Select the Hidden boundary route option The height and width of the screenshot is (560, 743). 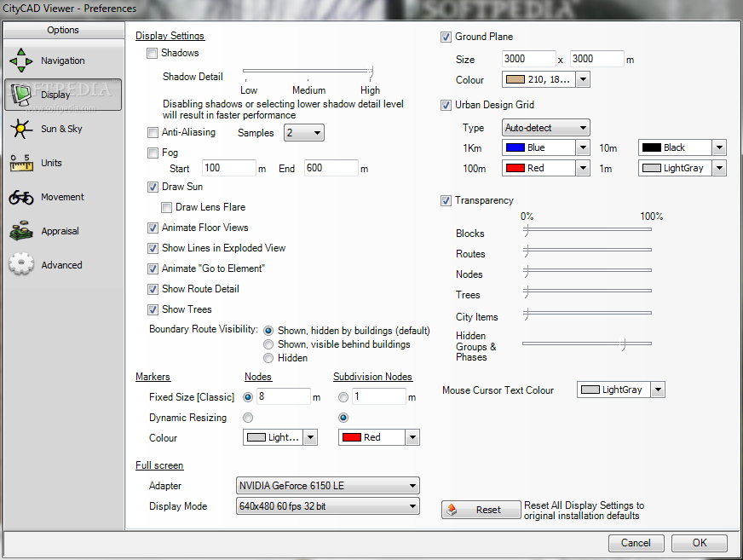point(268,358)
